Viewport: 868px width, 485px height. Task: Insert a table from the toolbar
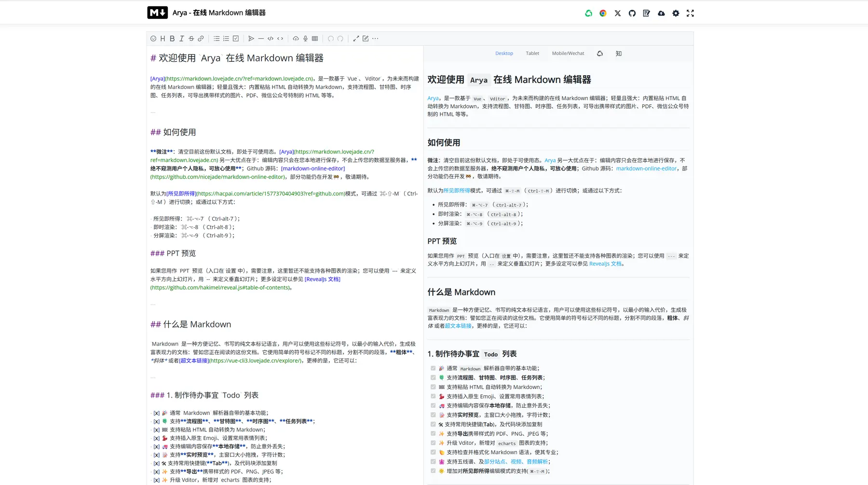click(315, 39)
